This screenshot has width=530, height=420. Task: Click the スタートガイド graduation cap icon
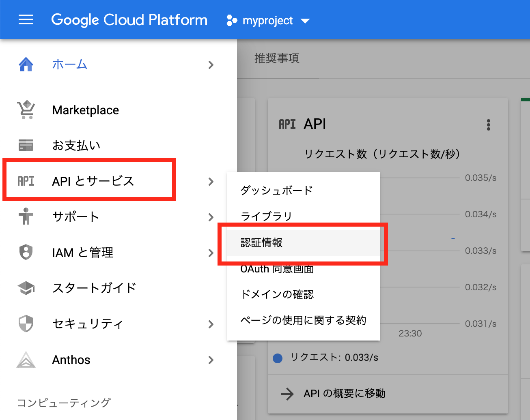(x=26, y=288)
